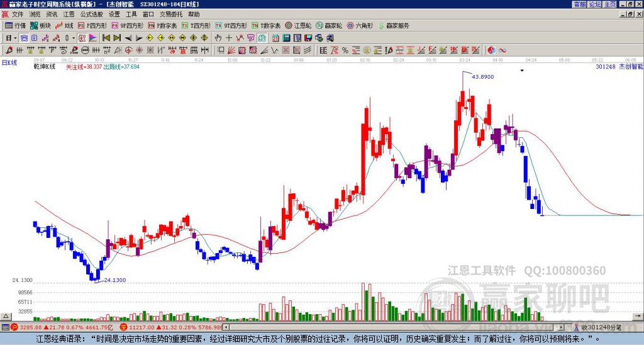Click 收301248分笔 in status bar
The image size is (644, 345).
pyautogui.click(x=601, y=327)
